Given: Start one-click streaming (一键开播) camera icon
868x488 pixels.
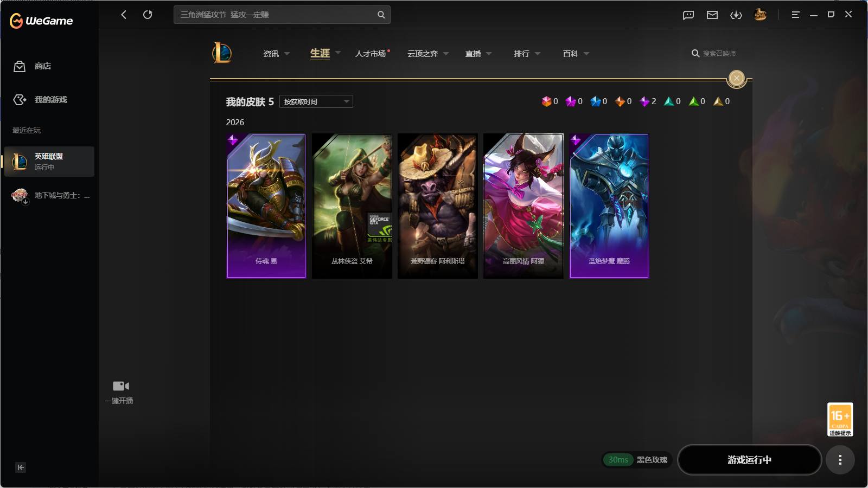Looking at the screenshot, I should [x=120, y=386].
